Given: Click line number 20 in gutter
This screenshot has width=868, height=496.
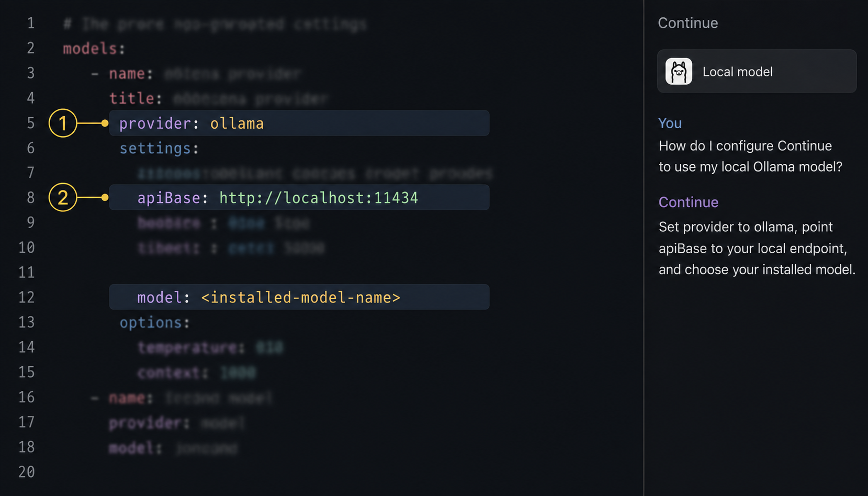Looking at the screenshot, I should pyautogui.click(x=27, y=472).
